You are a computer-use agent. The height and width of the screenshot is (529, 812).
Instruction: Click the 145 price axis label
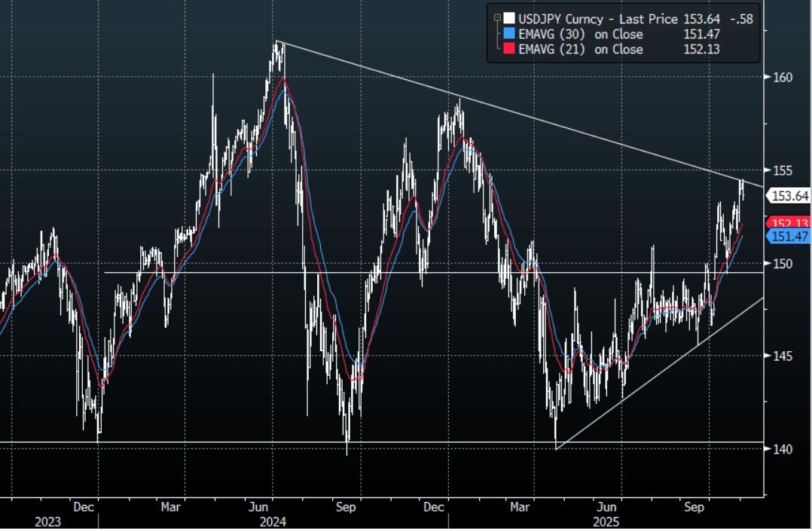(x=783, y=356)
